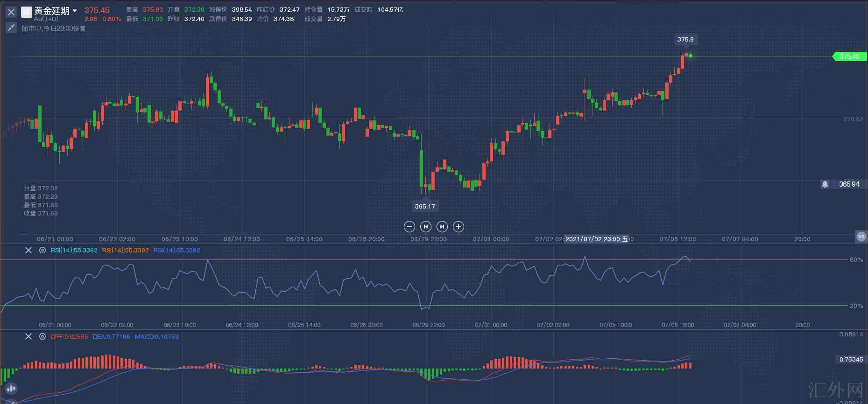Remove the MACD indicator panel
Viewport: 868px width, 404px height.
click(28, 336)
